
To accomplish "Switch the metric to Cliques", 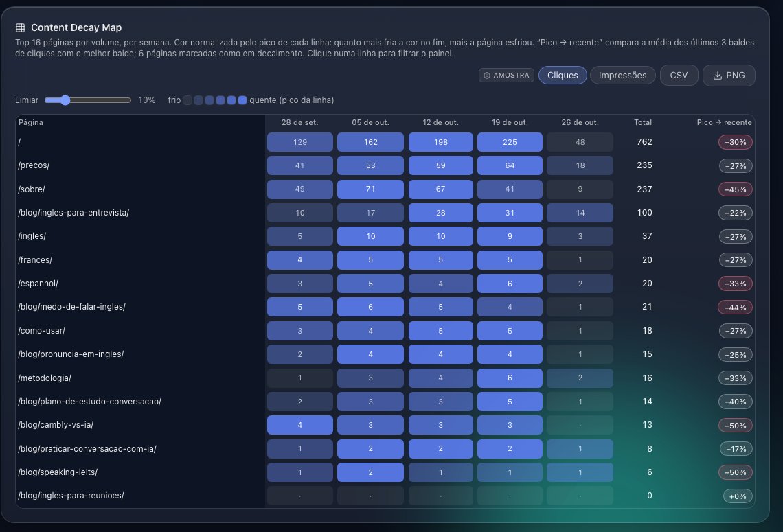I will click(x=563, y=76).
